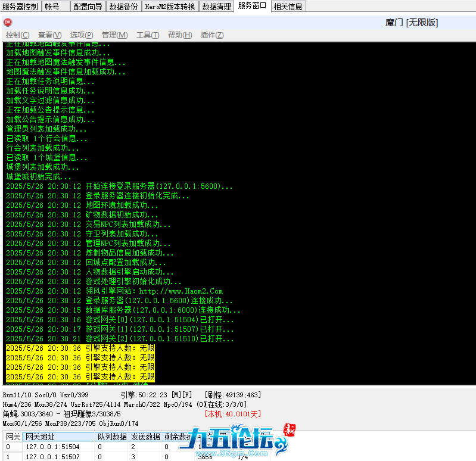Click the MonG0/1/256 status line
This screenshot has height=461, width=476.
[x=70, y=423]
